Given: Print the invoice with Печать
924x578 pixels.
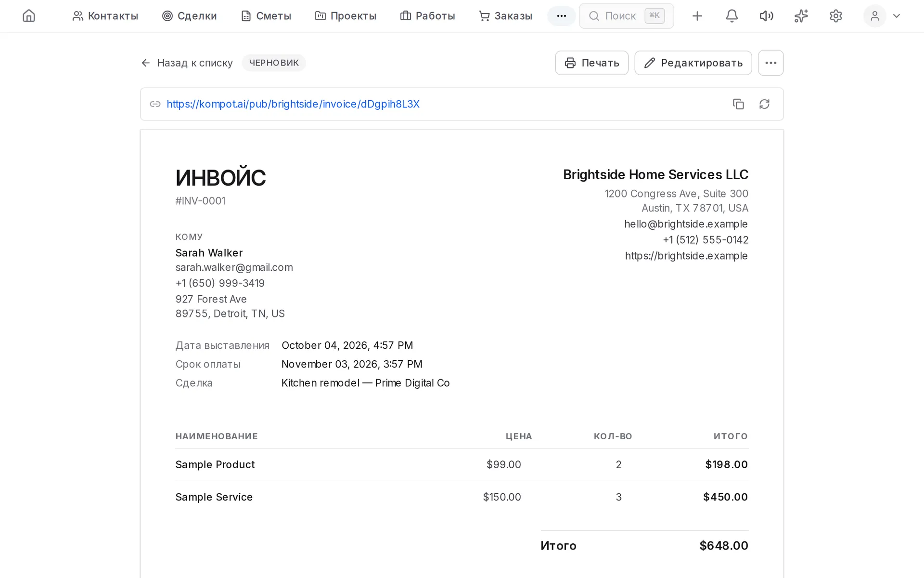Looking at the screenshot, I should tap(591, 63).
